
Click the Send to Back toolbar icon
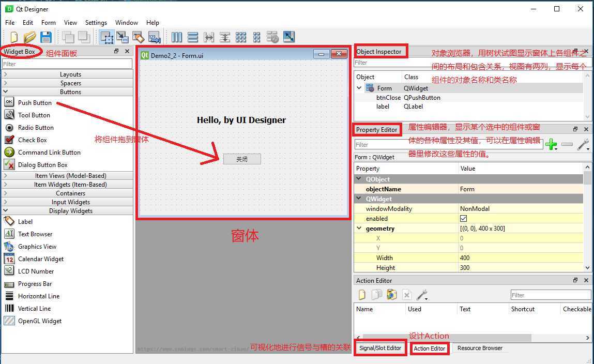[x=68, y=37]
